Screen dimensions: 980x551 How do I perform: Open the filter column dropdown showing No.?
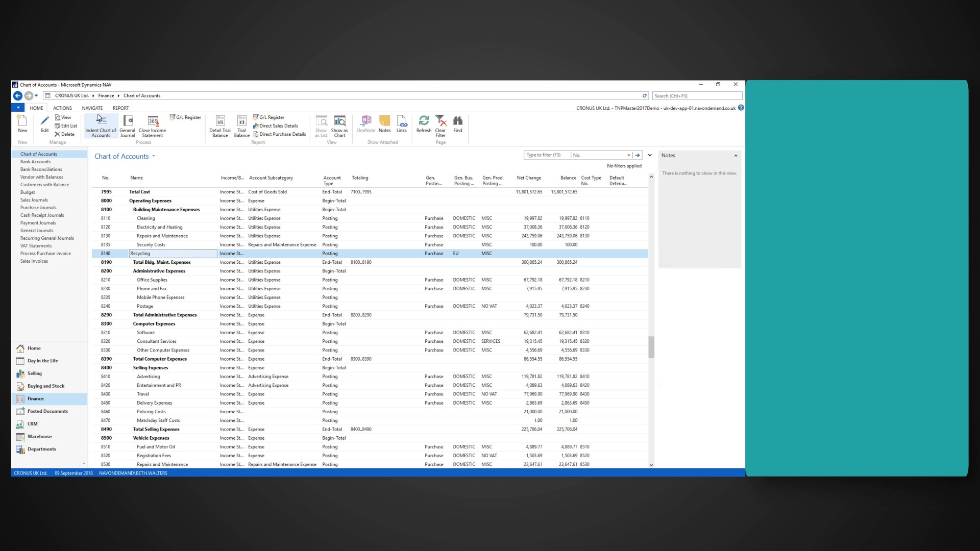(628, 155)
